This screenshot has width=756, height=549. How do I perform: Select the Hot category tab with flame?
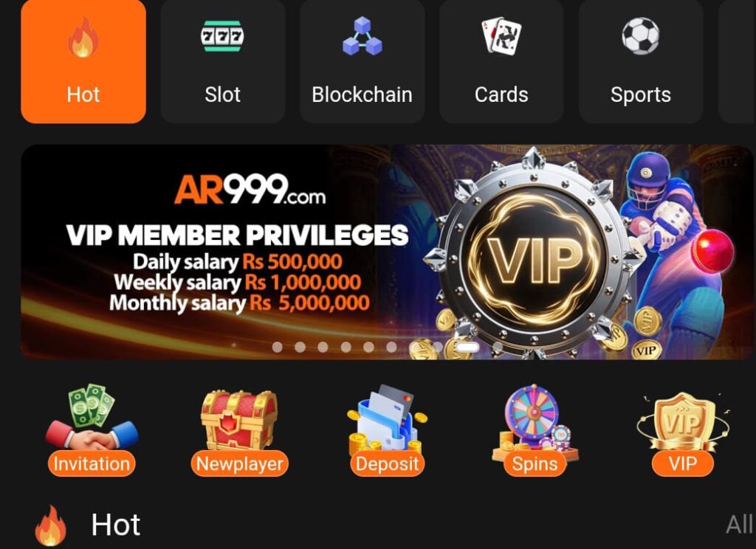click(83, 61)
